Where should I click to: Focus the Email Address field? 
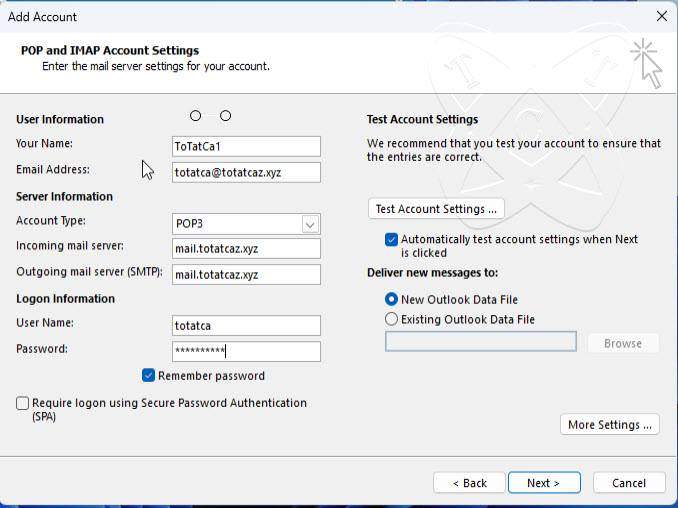point(246,173)
